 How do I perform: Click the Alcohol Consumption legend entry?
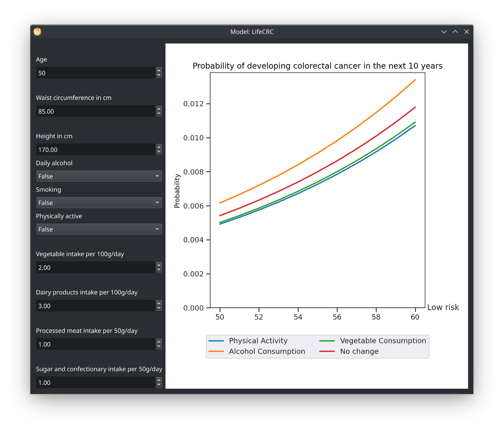(x=257, y=352)
